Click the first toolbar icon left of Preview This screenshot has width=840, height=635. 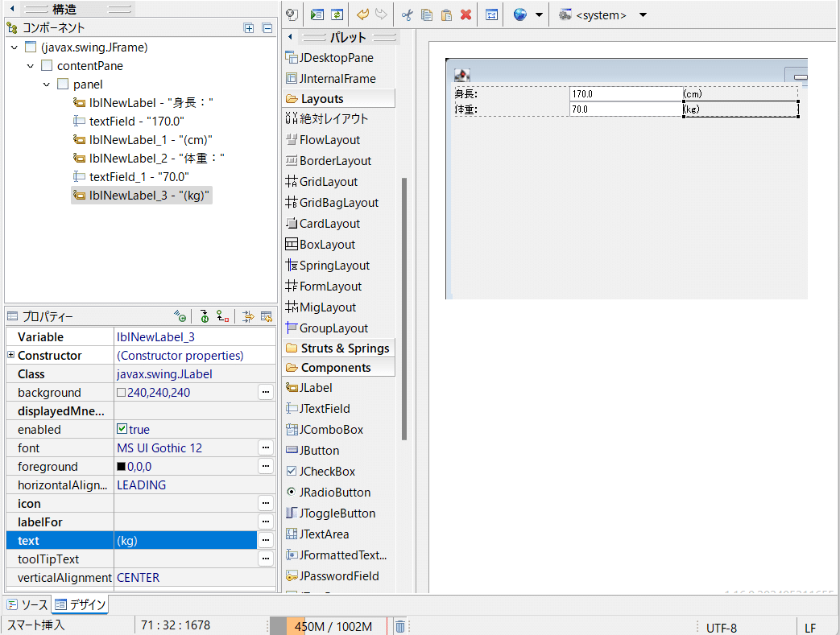[x=292, y=14]
